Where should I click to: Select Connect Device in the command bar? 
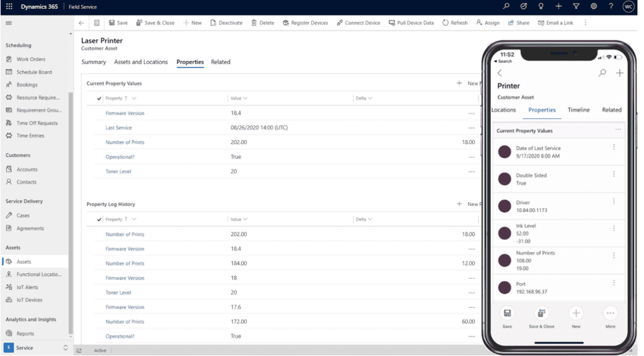click(358, 23)
